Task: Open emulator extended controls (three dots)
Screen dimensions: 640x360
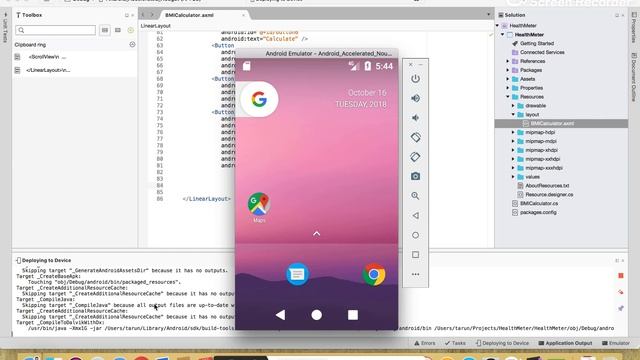Action: click(415, 274)
